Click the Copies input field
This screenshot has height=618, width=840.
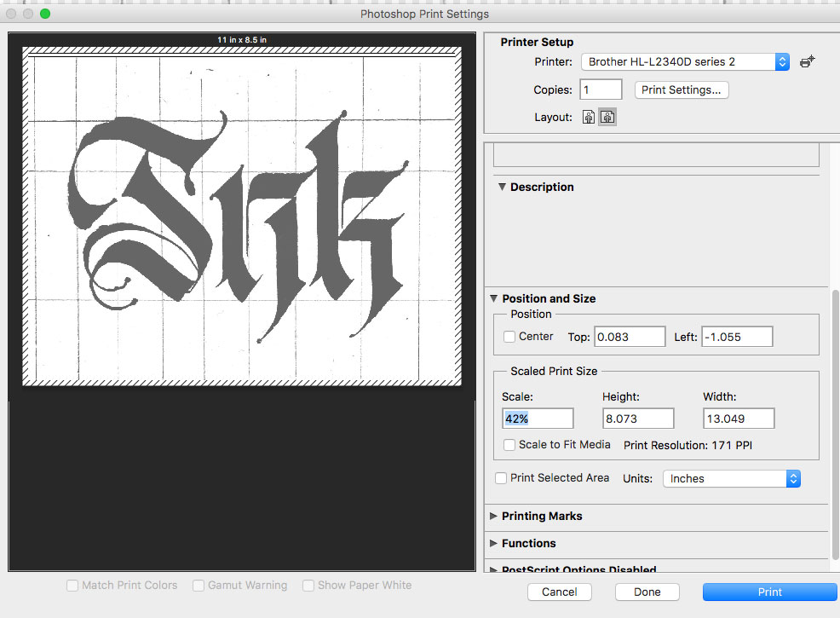[601, 90]
